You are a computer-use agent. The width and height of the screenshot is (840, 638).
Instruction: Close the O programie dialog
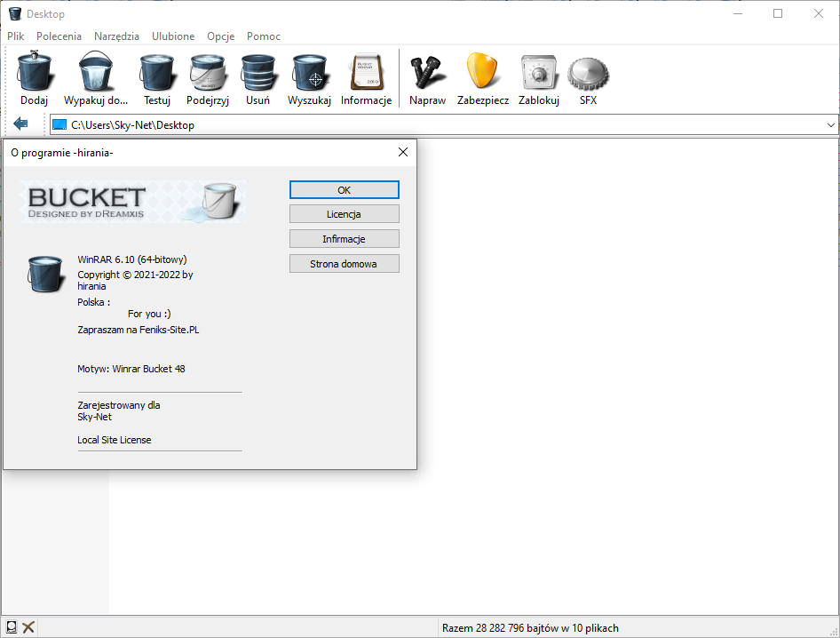click(403, 152)
